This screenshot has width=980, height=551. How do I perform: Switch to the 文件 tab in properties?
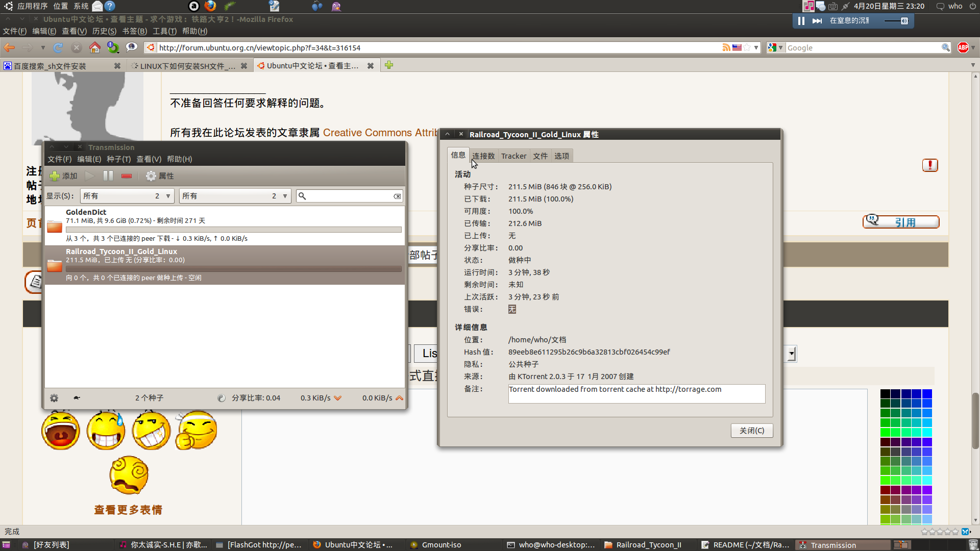(x=541, y=156)
